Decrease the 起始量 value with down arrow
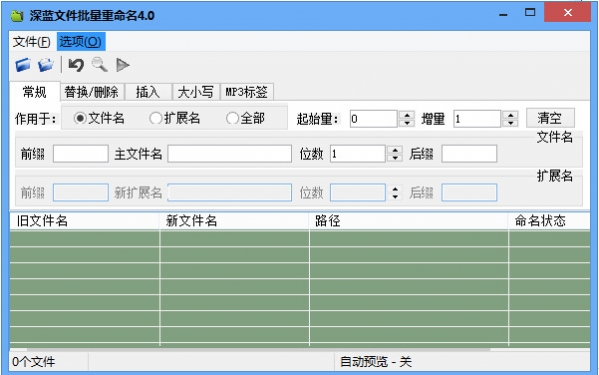Viewport: 599px width, 375px height. pyautogui.click(x=407, y=123)
